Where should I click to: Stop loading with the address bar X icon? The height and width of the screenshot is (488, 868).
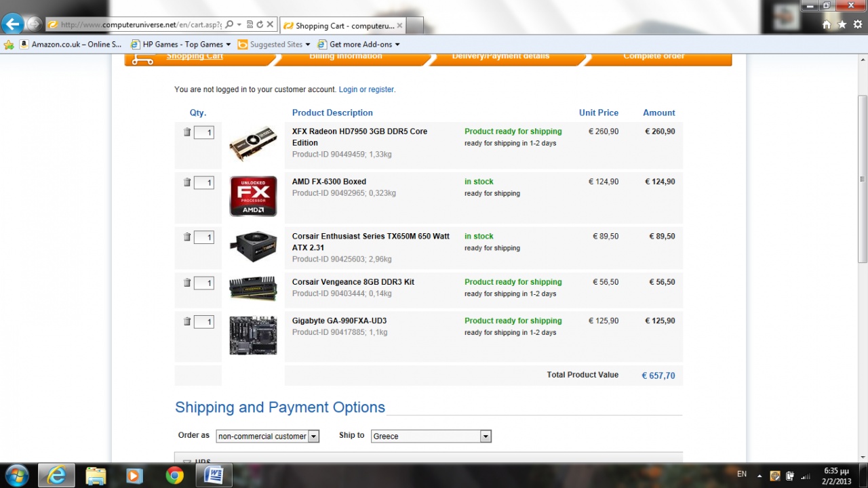(270, 24)
